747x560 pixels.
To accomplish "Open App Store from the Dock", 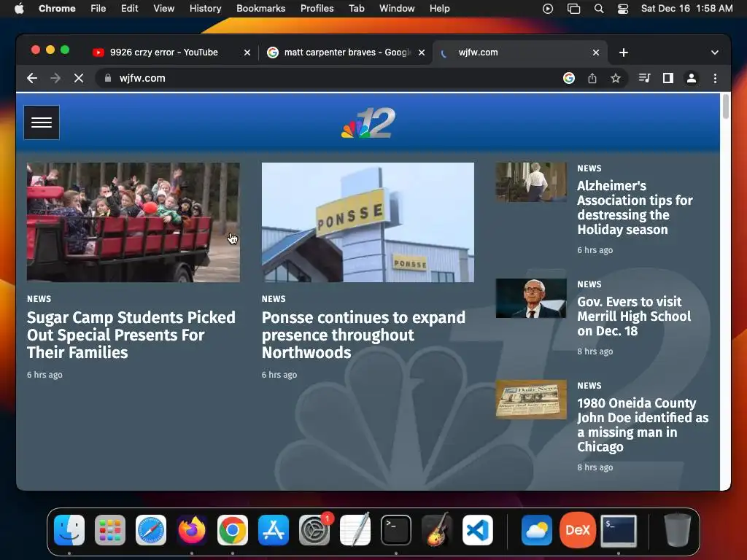I will click(x=274, y=529).
